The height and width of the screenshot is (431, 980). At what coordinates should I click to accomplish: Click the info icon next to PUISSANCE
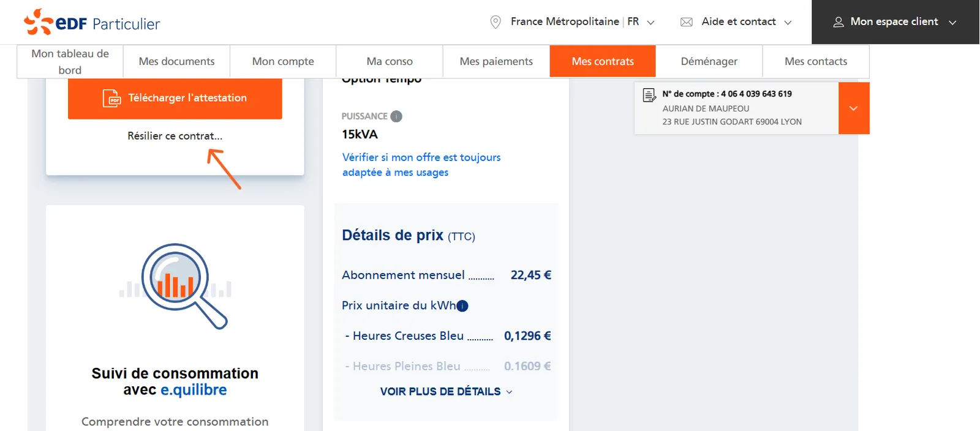[396, 116]
